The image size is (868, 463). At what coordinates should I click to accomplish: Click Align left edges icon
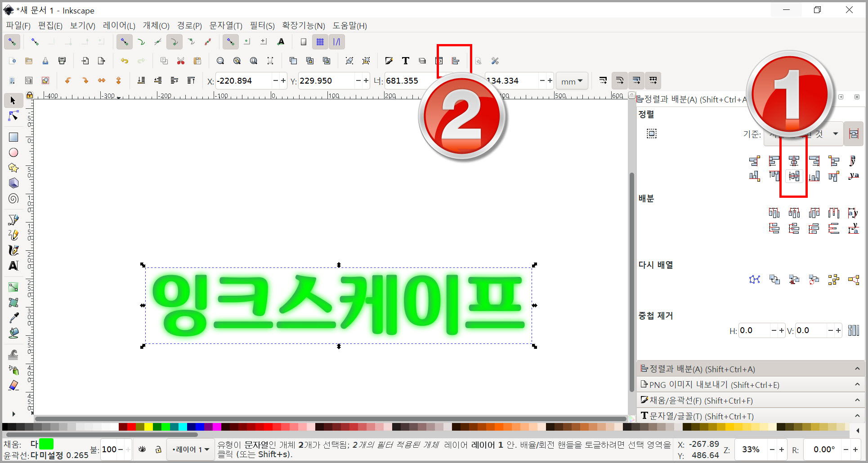tap(774, 160)
